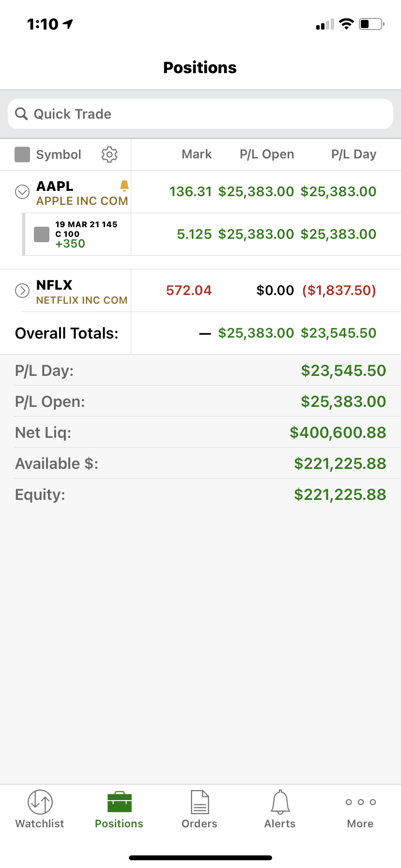Collapse the AAPL position row
Screen dimensions: 401x868
click(22, 192)
